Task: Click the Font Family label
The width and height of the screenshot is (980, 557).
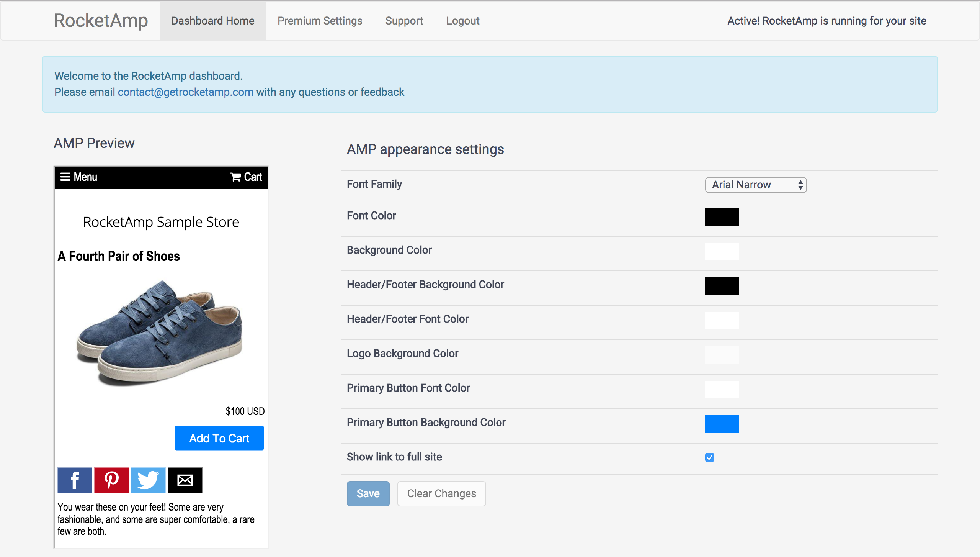Action: pyautogui.click(x=374, y=184)
